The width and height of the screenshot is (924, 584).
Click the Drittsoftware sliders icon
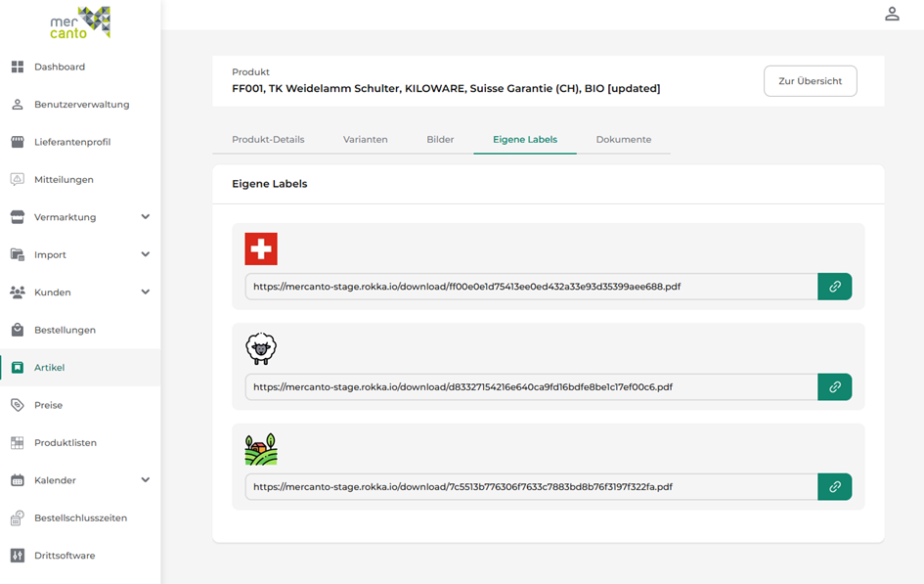point(17,556)
